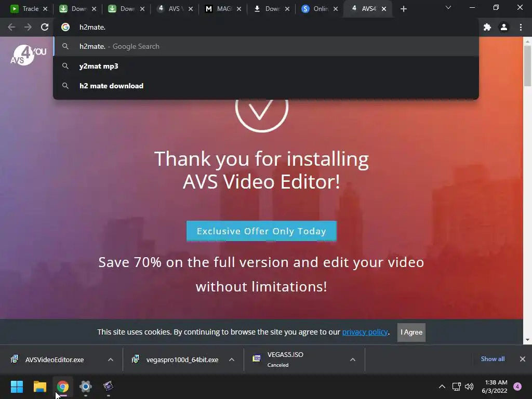Close the Onlin tab

336,9
